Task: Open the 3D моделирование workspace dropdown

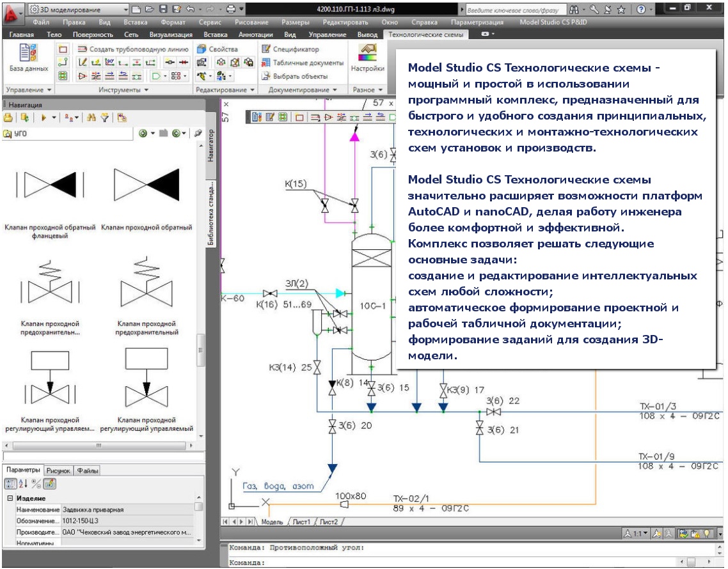Action: [79, 10]
